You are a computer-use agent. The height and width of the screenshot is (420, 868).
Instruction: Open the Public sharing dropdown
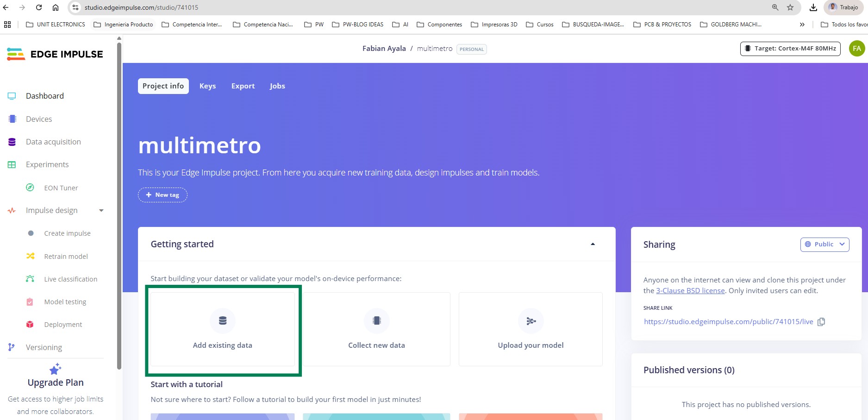click(824, 244)
